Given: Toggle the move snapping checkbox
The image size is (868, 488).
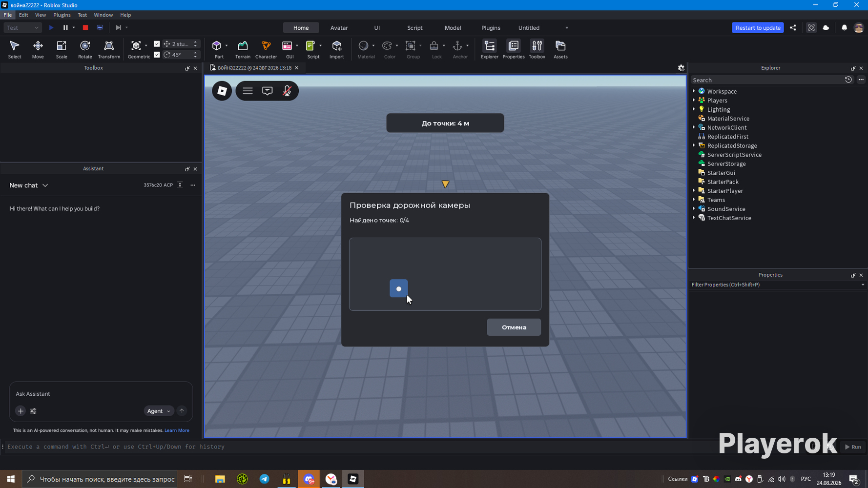Looking at the screenshot, I should 157,44.
